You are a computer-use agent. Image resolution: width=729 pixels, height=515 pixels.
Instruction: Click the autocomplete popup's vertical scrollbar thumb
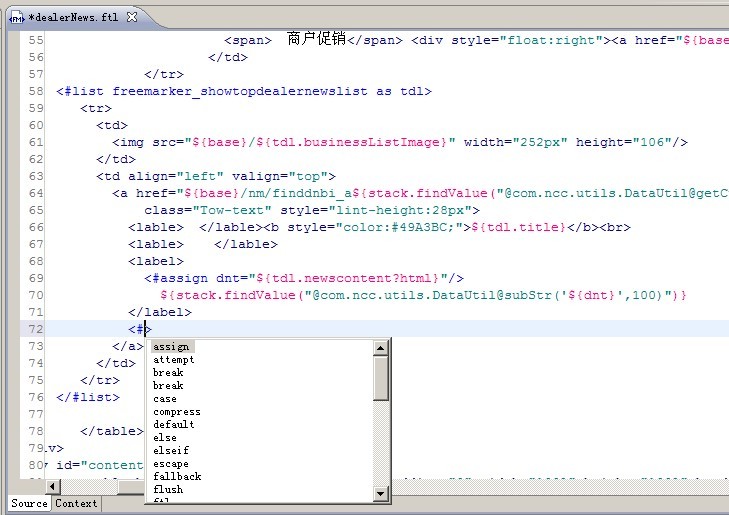coord(381,378)
